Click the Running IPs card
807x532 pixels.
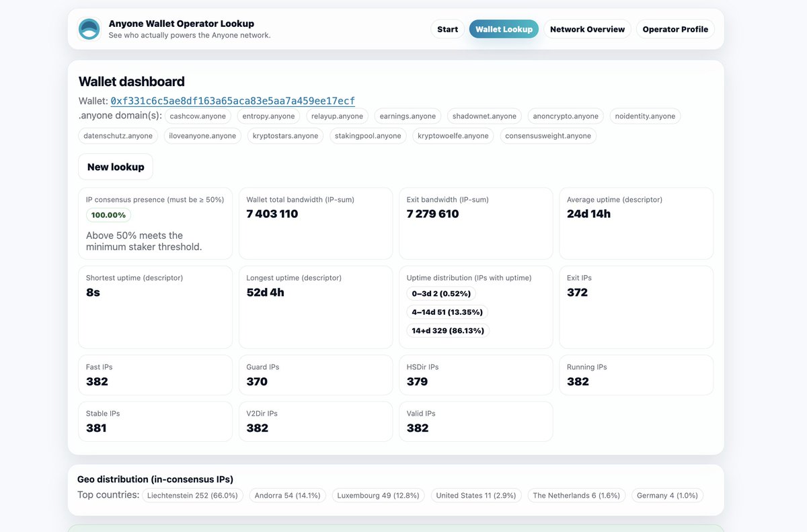(636, 375)
